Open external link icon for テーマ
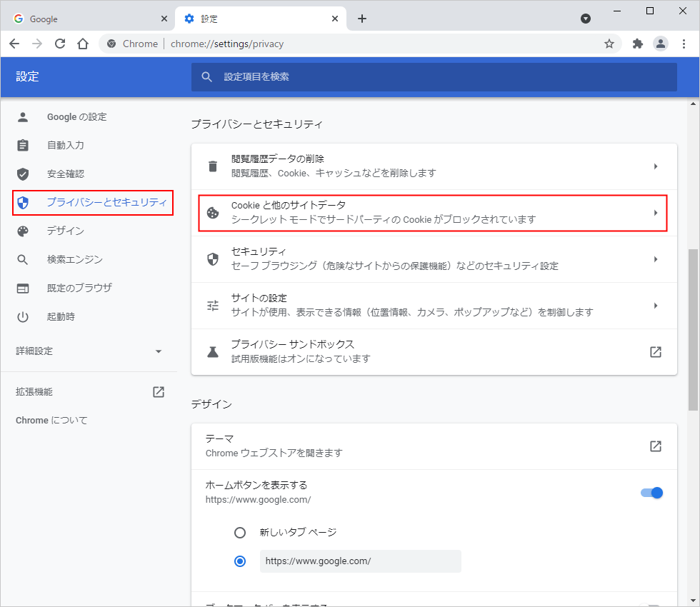This screenshot has height=607, width=700. [x=656, y=446]
